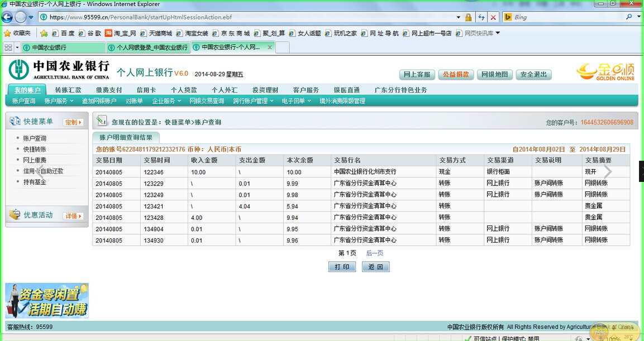Open 网银交易查询 in the submenu bar
This screenshot has width=644, height=341.
tap(207, 101)
